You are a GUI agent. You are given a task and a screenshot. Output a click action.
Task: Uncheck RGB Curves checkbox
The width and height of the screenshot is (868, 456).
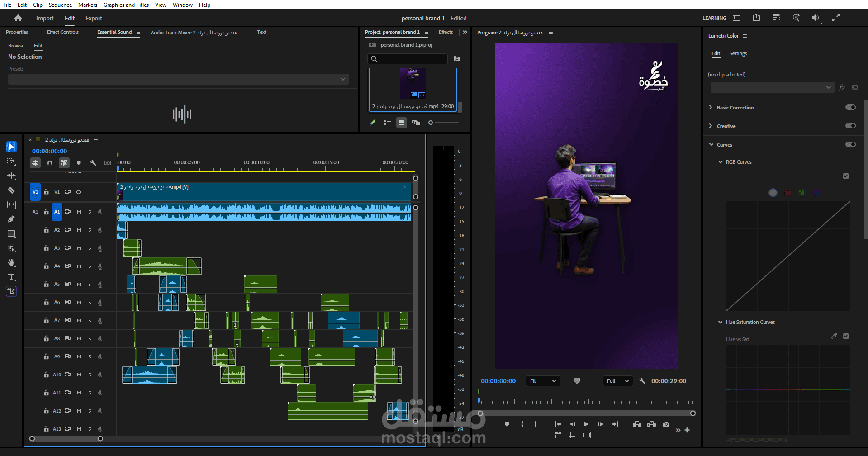pyautogui.click(x=846, y=176)
